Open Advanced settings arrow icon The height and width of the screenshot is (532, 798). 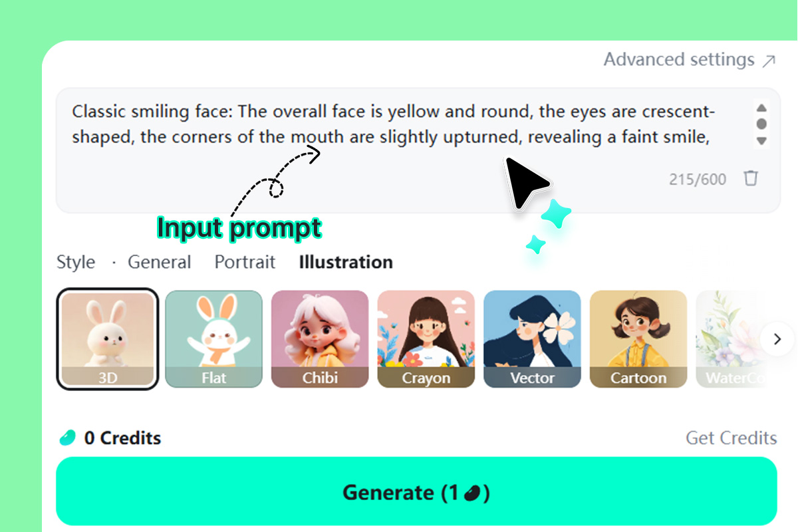pos(769,61)
